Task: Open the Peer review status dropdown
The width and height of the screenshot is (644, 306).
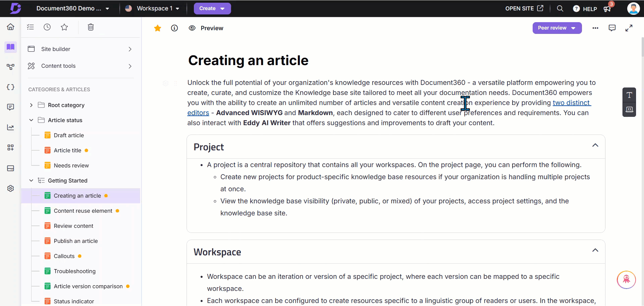Action: [x=557, y=28]
